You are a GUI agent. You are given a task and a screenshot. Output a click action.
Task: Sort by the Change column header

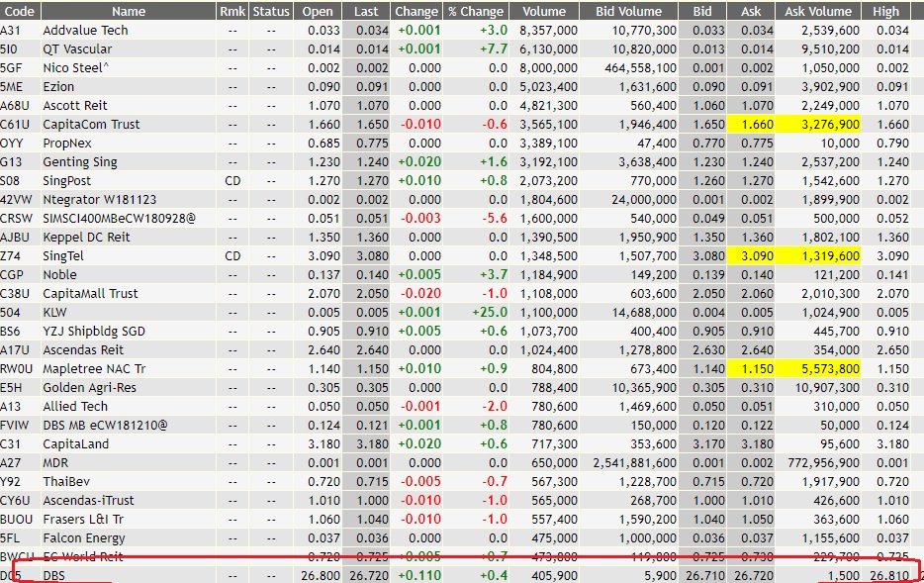[x=416, y=11]
